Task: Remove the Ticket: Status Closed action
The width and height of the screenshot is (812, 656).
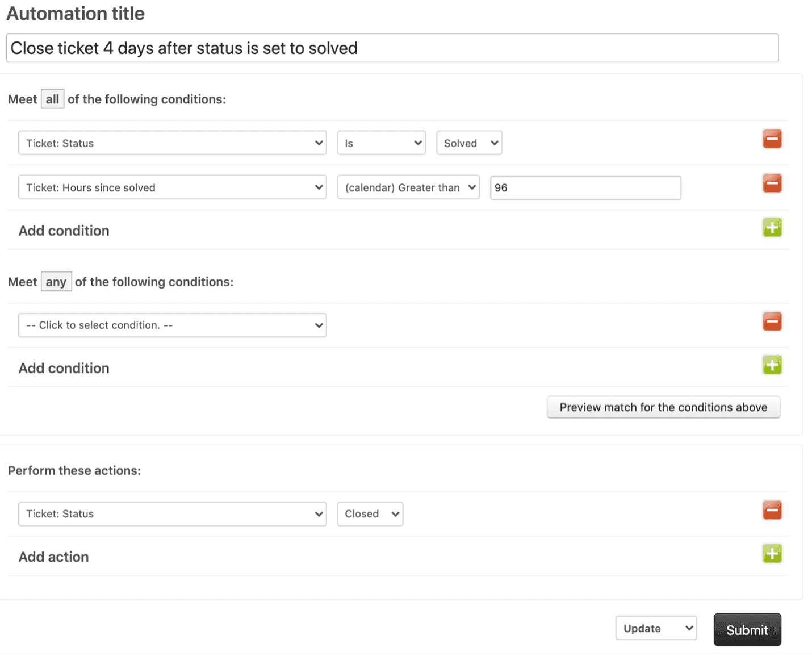Action: [772, 510]
